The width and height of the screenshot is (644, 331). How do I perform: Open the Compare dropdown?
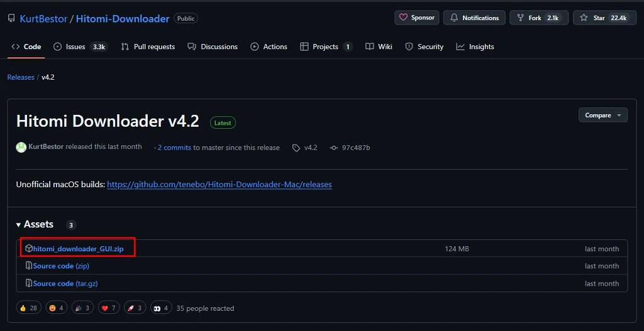[603, 116]
